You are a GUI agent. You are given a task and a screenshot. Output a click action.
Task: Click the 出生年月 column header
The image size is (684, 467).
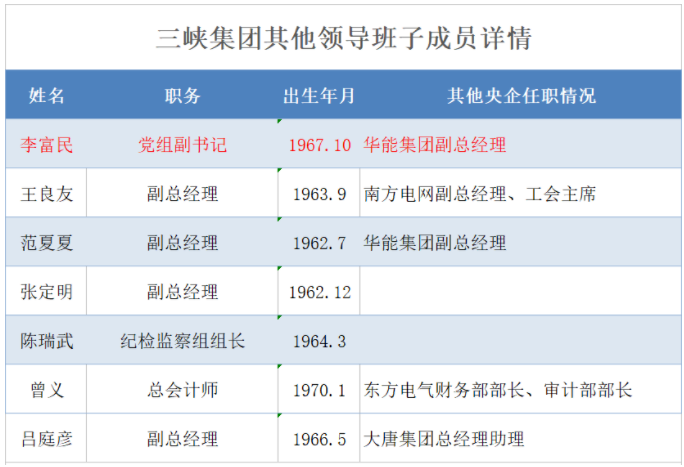(x=319, y=95)
